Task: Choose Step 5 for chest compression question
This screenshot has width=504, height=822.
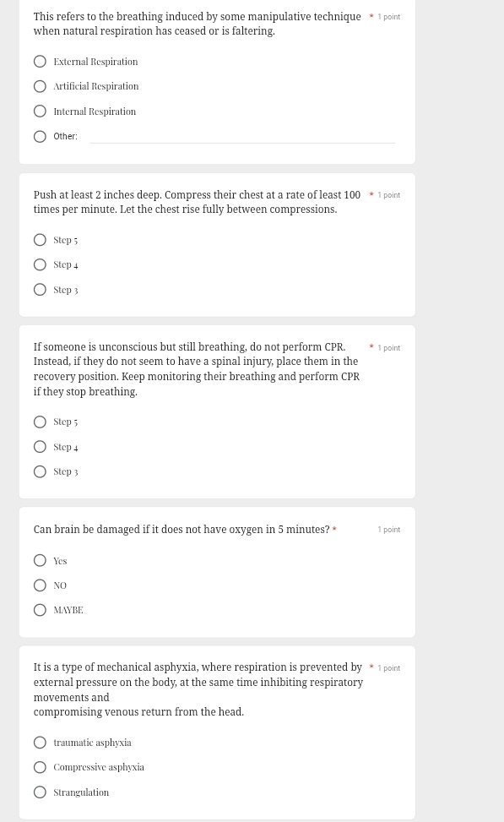Action: click(40, 240)
